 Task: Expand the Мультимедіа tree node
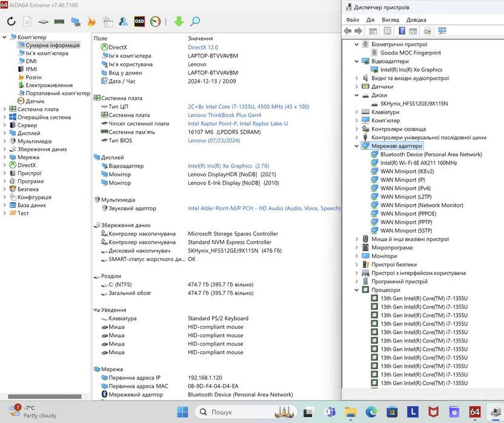5,141
